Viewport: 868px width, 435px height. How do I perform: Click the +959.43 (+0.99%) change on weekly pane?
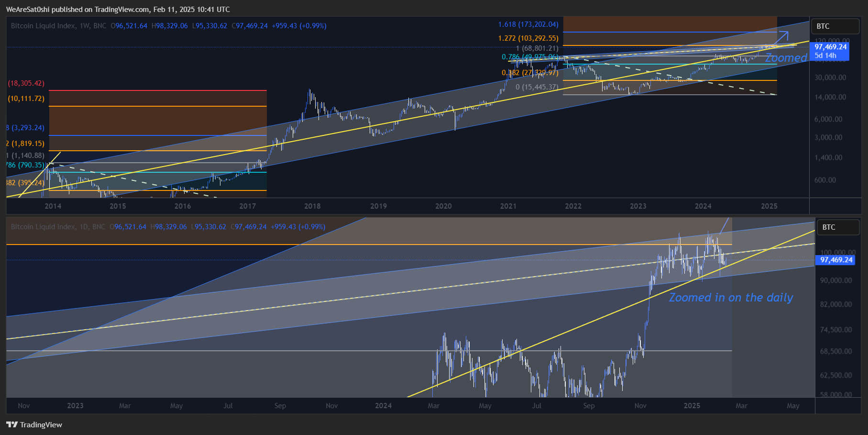coord(299,26)
